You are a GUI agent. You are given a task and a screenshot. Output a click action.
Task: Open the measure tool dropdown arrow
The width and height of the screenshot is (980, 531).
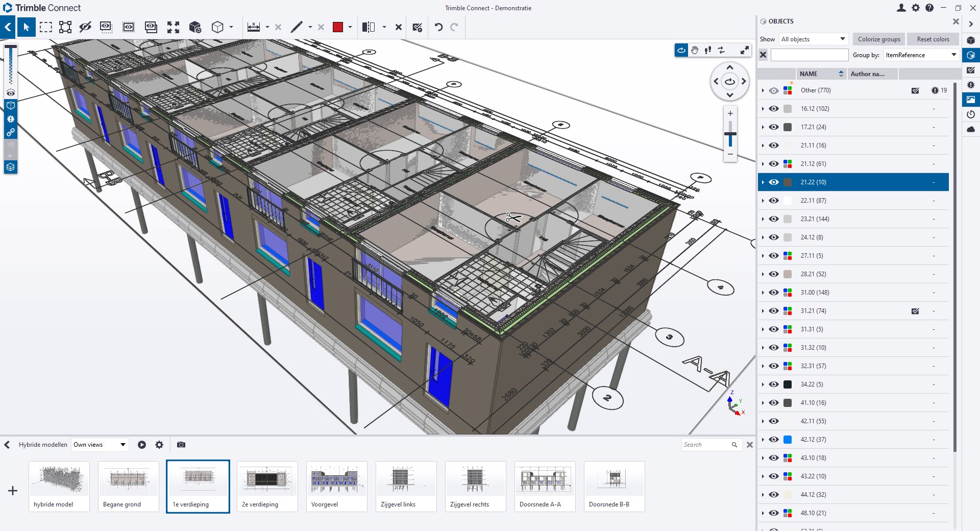(x=267, y=27)
